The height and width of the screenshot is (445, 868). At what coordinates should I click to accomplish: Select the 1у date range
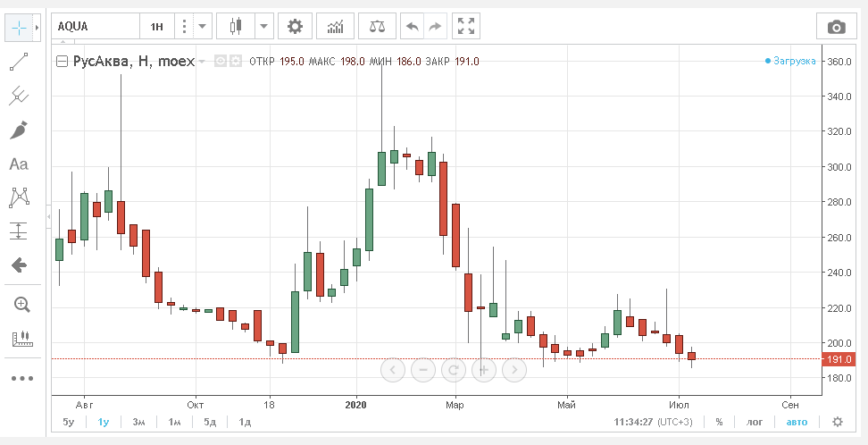click(104, 422)
